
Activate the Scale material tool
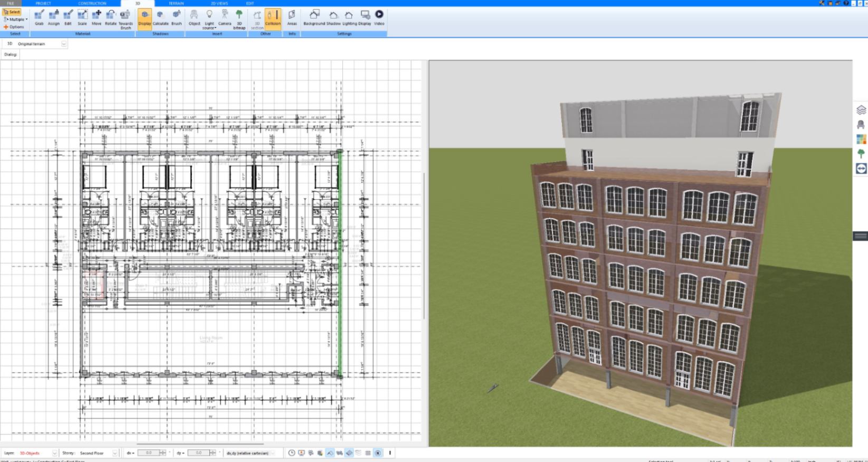click(82, 17)
